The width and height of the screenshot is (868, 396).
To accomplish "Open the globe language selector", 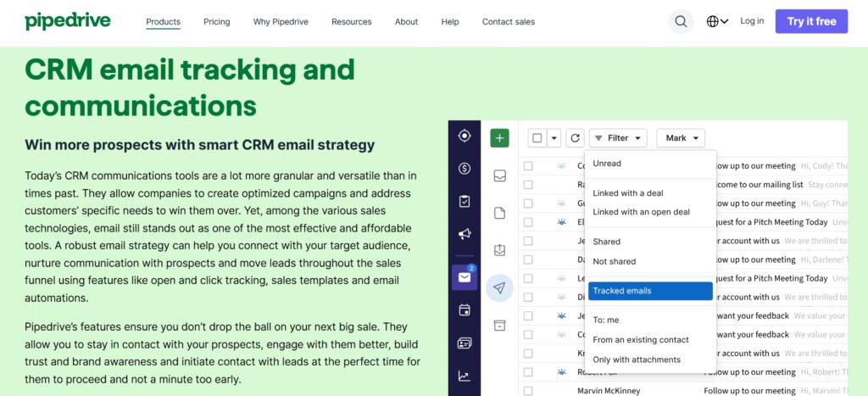I will coord(717,21).
